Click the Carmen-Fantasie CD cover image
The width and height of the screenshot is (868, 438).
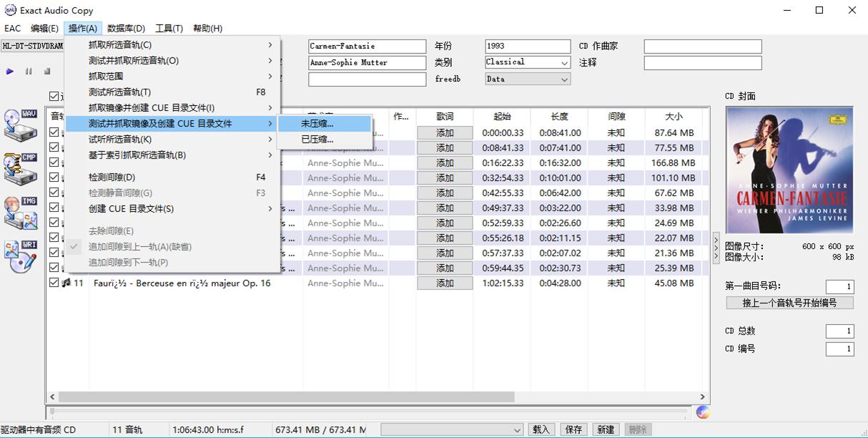(x=789, y=170)
